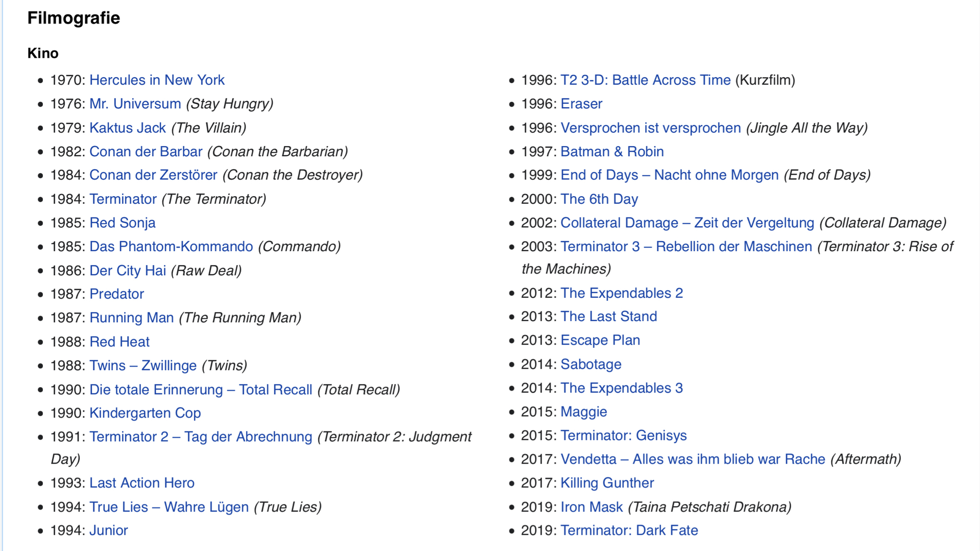
Task: Open the Batman & Robin link
Action: coord(612,152)
